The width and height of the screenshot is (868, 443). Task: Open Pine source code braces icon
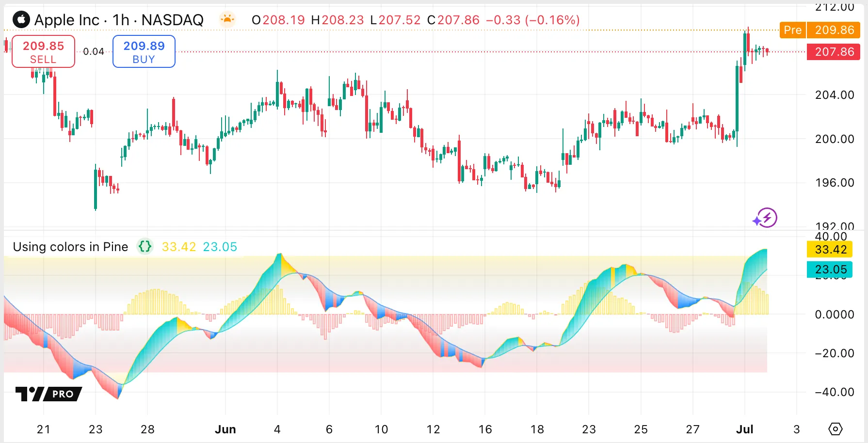[x=145, y=247]
